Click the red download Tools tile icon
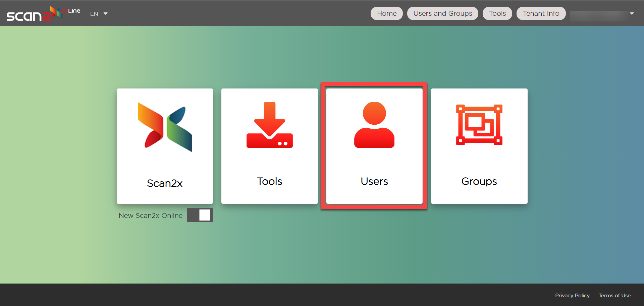 270,125
